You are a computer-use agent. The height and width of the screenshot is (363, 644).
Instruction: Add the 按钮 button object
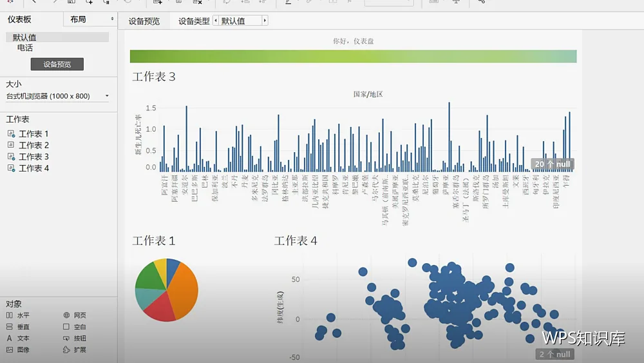(x=75, y=338)
